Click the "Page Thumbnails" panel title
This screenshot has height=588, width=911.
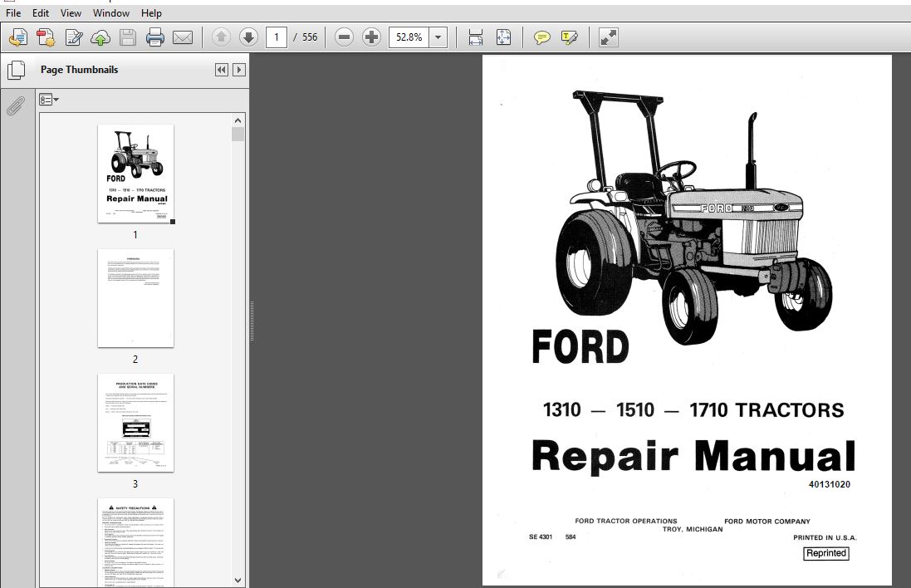tap(79, 70)
